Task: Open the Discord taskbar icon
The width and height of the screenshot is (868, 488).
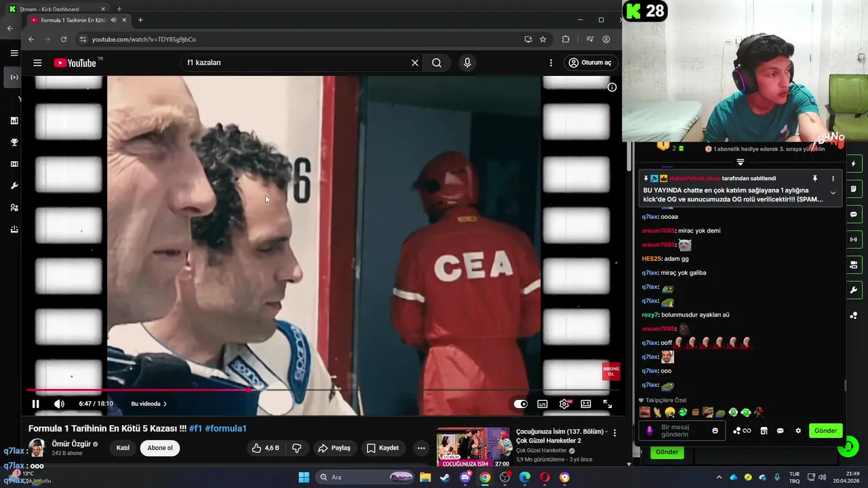Action: click(465, 477)
